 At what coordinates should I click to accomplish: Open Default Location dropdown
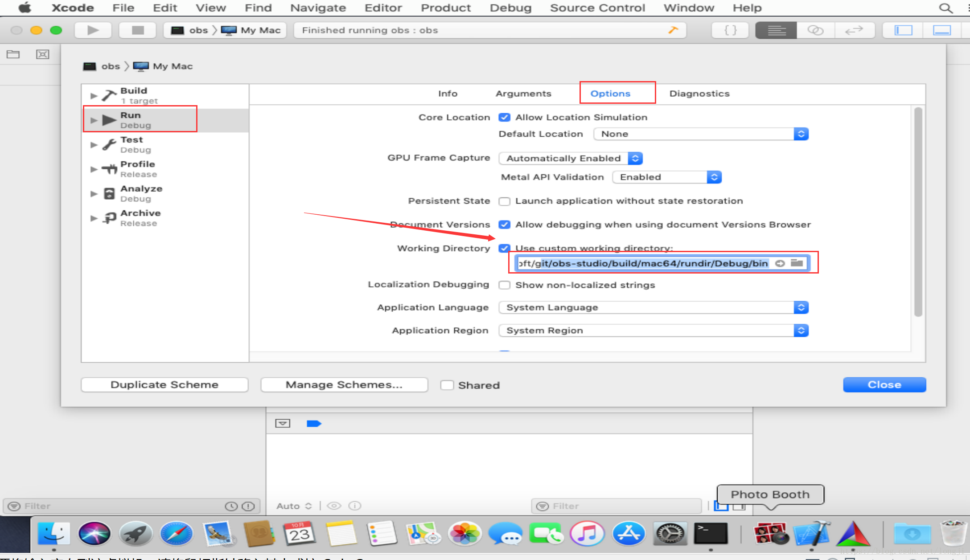pyautogui.click(x=701, y=134)
